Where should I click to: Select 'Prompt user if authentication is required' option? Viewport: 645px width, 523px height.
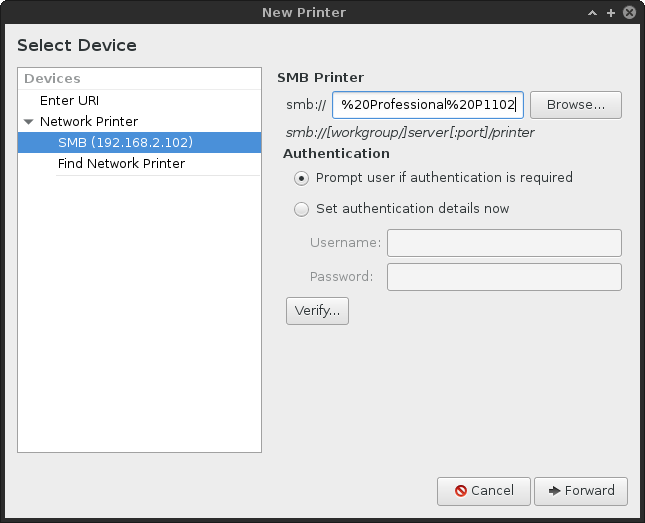coord(301,178)
